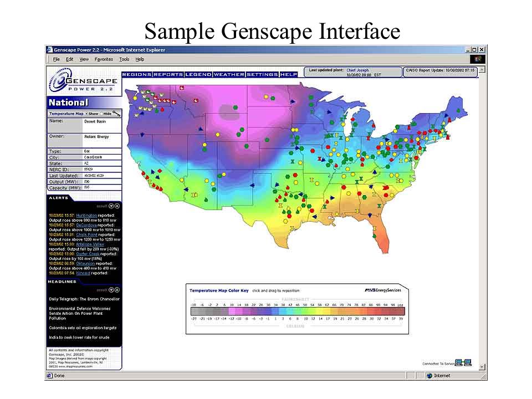This screenshot has width=532, height=399.
Task: Open the Tools menu
Action: (124, 59)
